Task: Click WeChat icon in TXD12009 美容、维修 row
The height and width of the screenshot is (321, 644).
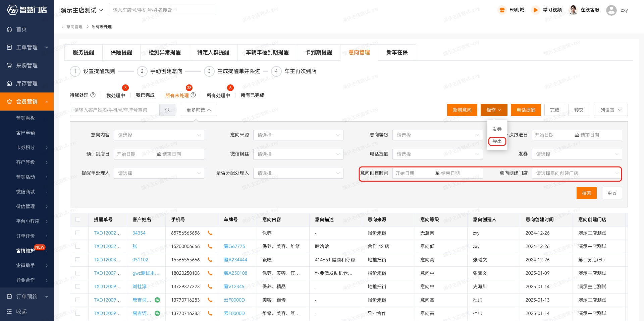Action: coord(157,300)
